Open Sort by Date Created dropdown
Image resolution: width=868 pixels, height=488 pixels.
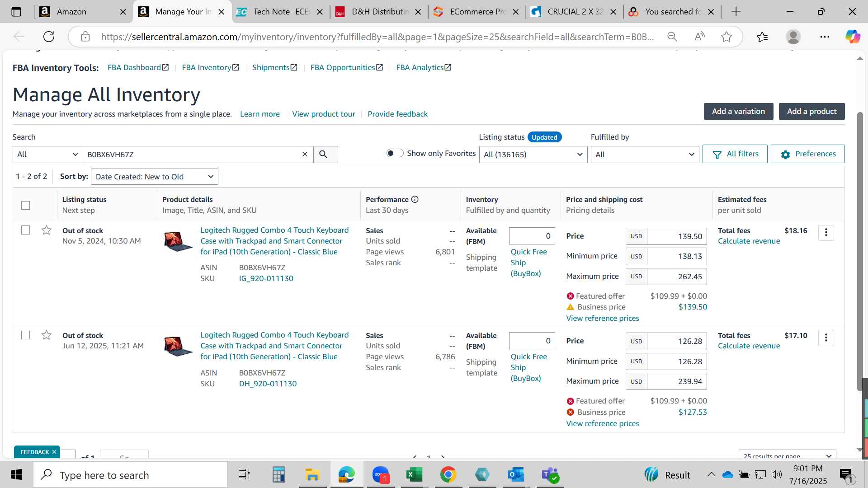point(155,177)
